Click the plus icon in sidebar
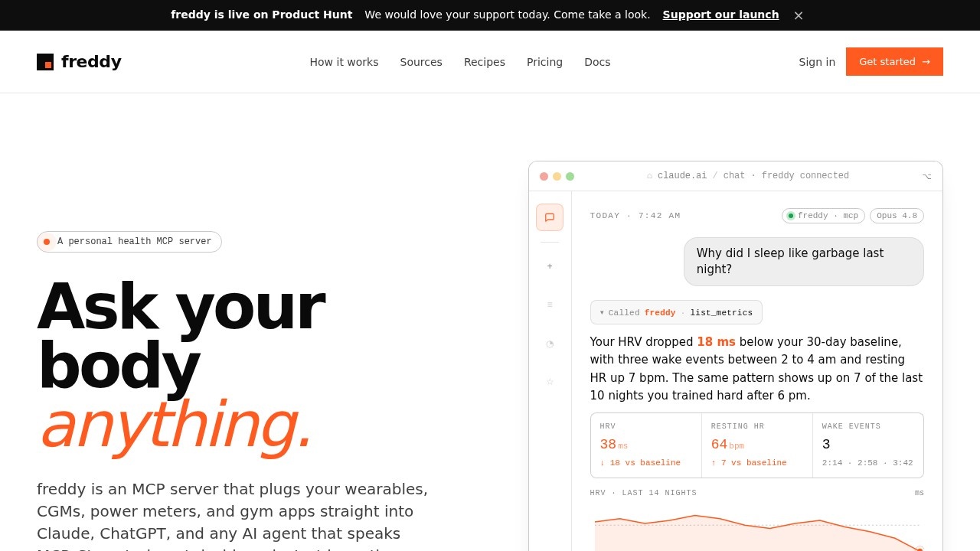980x551 pixels. point(550,266)
